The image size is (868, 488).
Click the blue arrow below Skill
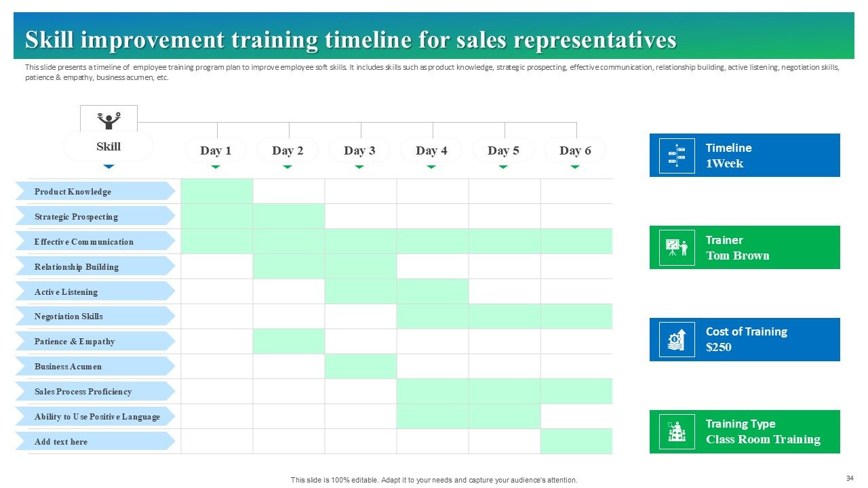click(108, 166)
